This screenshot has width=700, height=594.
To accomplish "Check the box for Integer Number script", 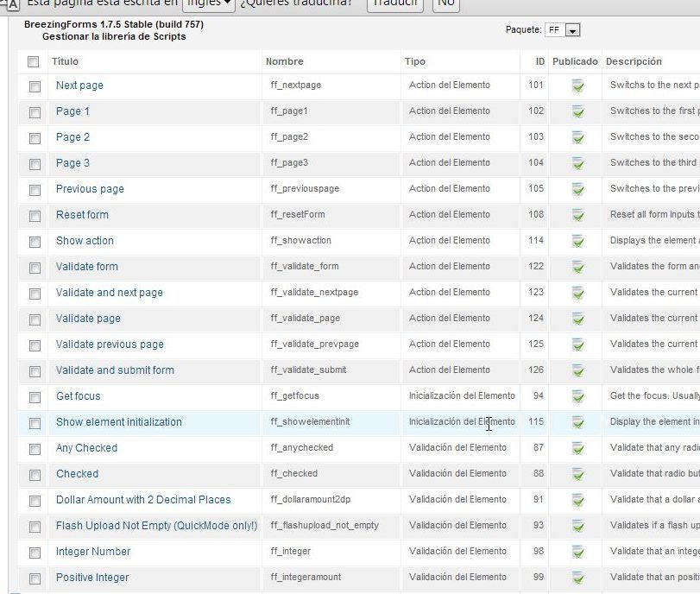I will pos(35,553).
